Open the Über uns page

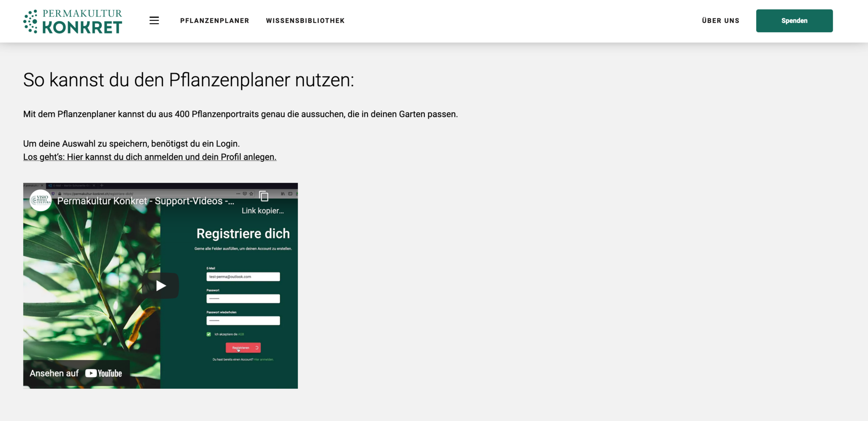(x=720, y=21)
